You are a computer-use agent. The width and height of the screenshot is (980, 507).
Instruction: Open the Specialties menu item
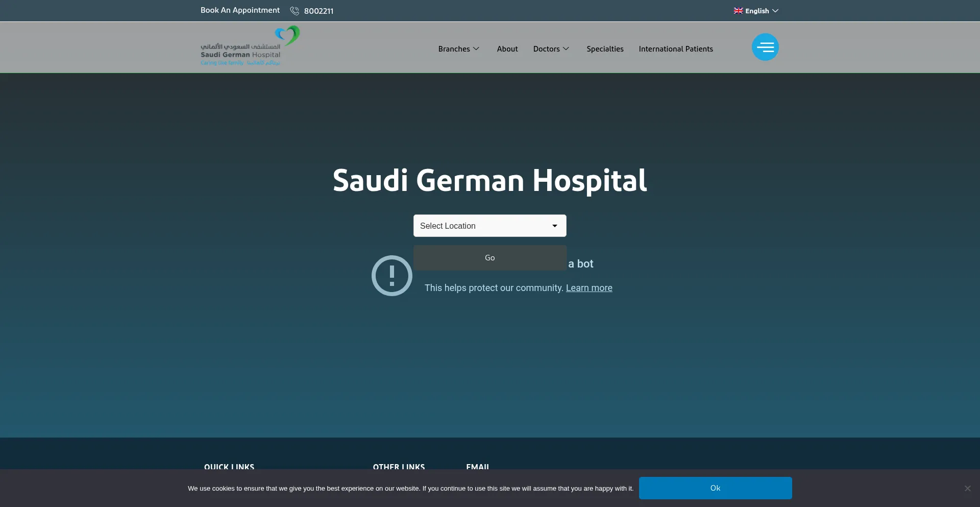pos(605,49)
